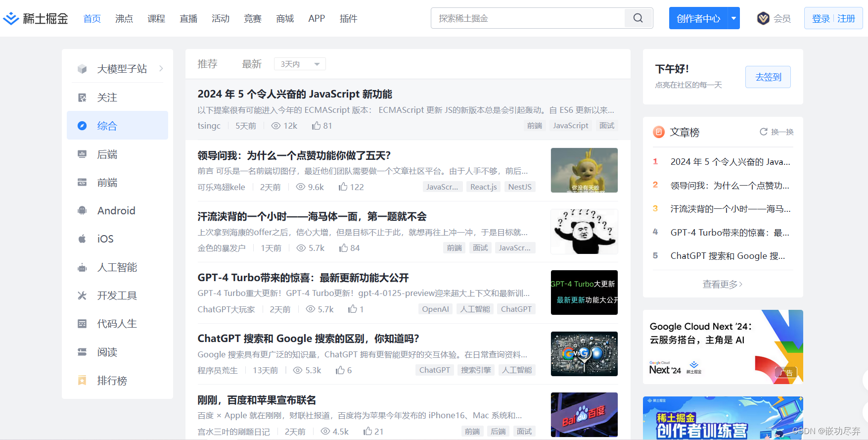Click the OpenAI tag
Image resolution: width=868 pixels, height=440 pixels.
coord(435,309)
